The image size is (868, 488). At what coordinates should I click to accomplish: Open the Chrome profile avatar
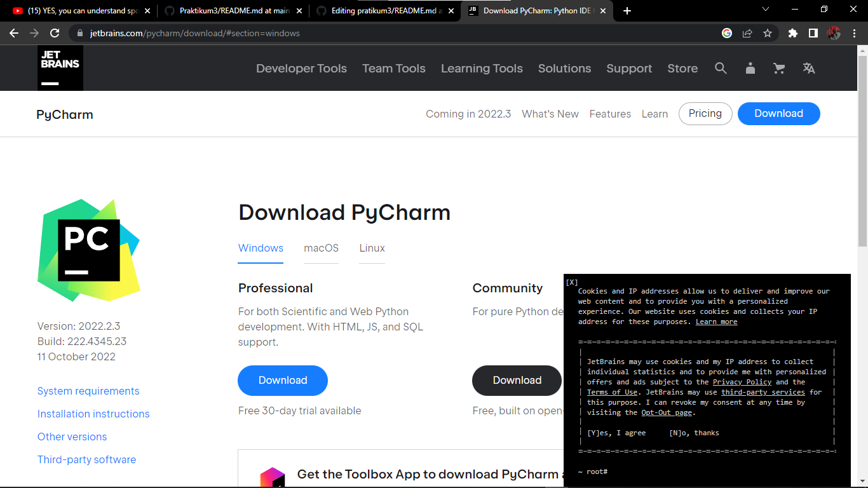click(x=833, y=32)
